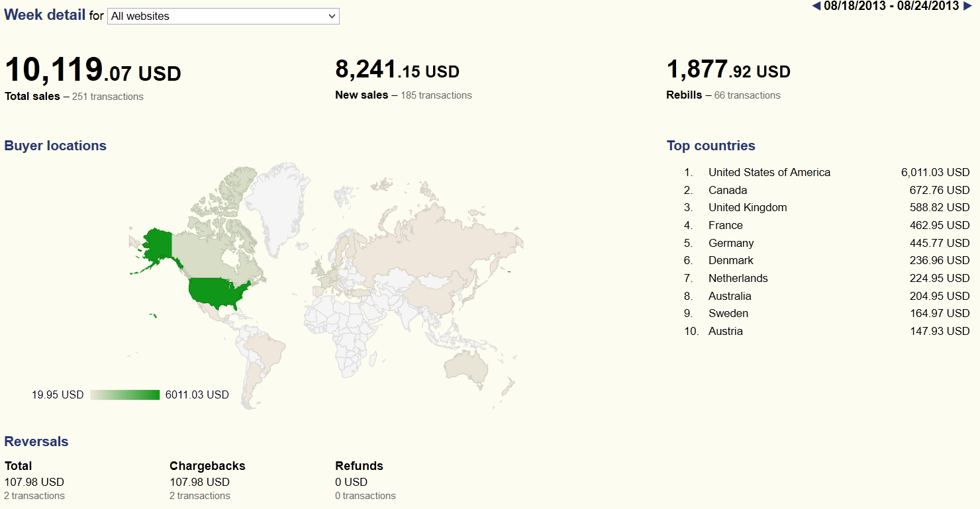This screenshot has width=980, height=509.
Task: Click Chargebacks 107.98 USD amount
Action: [199, 482]
